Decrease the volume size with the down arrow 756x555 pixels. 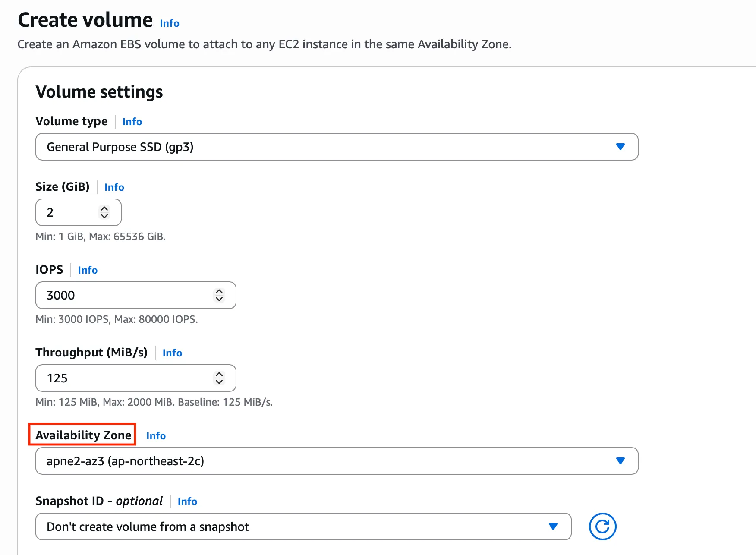tap(104, 216)
